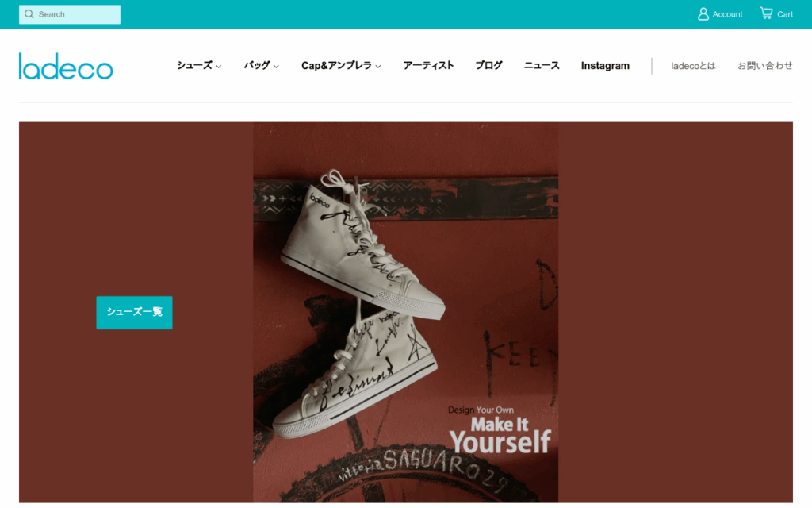Viewport: 812px width, 508px height.
Task: Click the magnifying glass search icon
Action: (29, 14)
